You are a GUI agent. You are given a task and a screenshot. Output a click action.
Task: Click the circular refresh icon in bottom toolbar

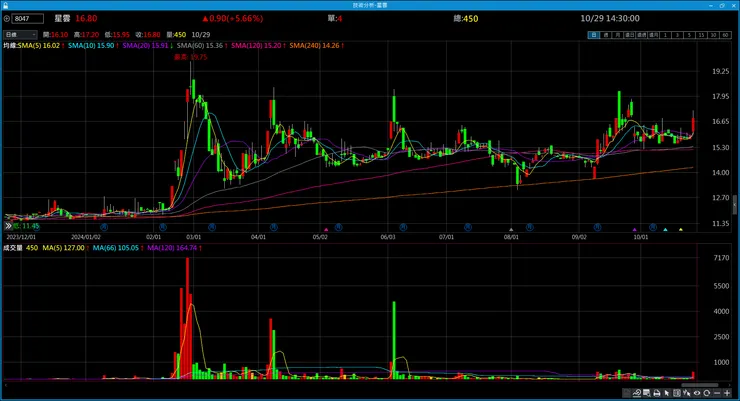(706, 393)
